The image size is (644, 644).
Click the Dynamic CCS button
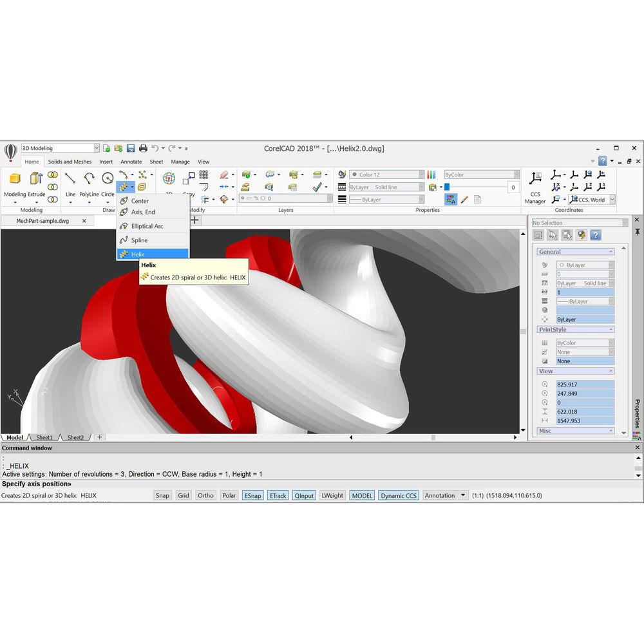click(398, 495)
